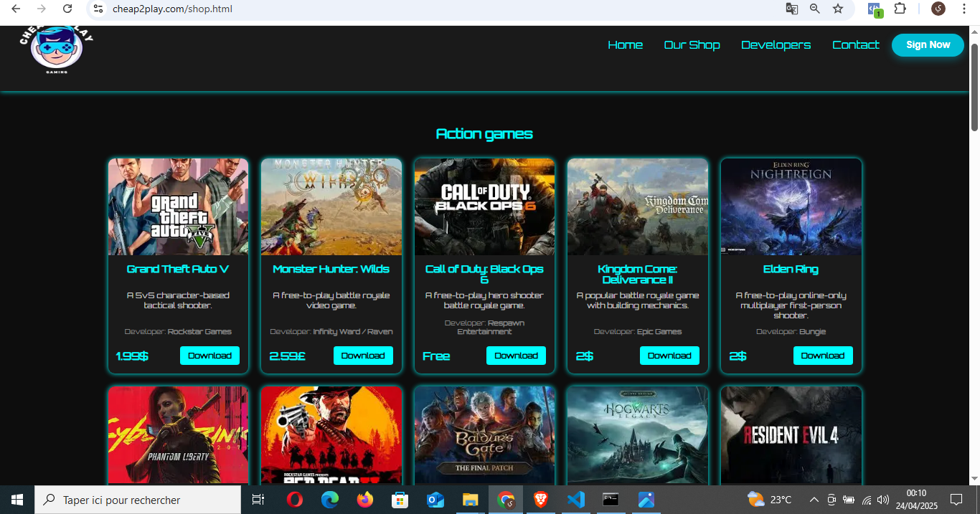
Task: Open the Developers nav link
Action: [x=776, y=45]
